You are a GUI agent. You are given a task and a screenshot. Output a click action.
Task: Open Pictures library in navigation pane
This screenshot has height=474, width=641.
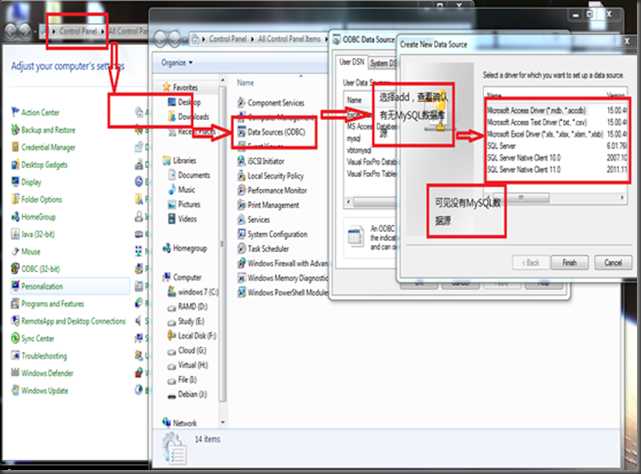click(x=184, y=204)
